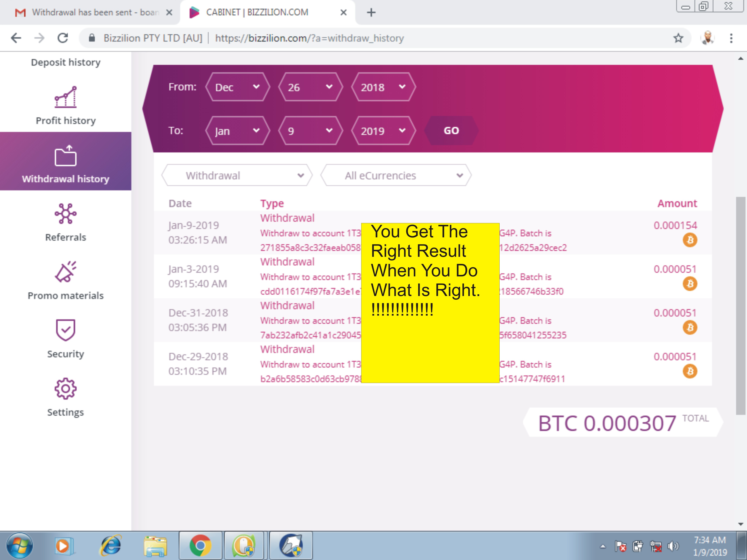This screenshot has width=747, height=560.
Task: Click the browser address bar URL
Action: [309, 38]
